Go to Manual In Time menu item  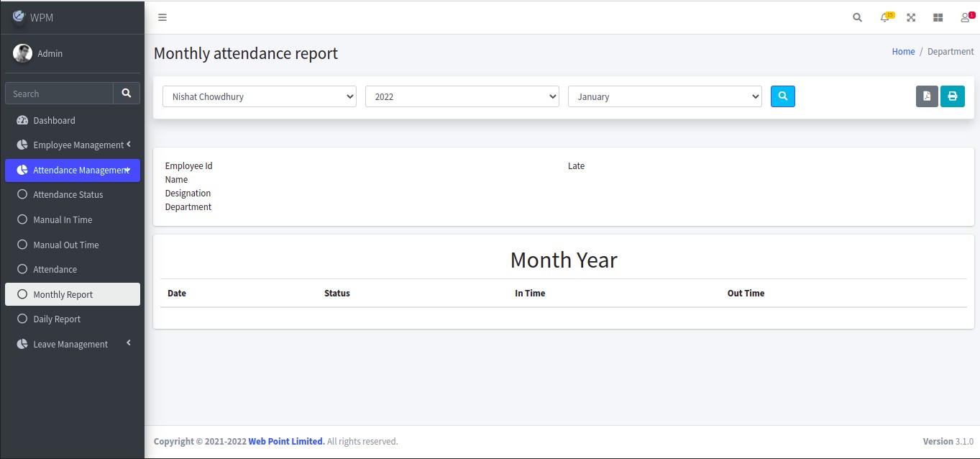click(x=63, y=220)
